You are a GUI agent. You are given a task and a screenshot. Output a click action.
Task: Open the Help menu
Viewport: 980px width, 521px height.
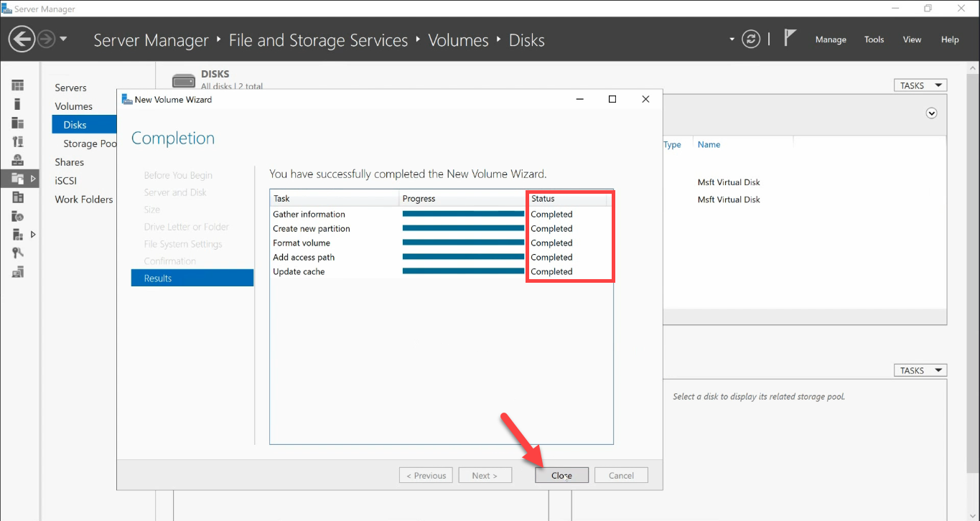[950, 39]
